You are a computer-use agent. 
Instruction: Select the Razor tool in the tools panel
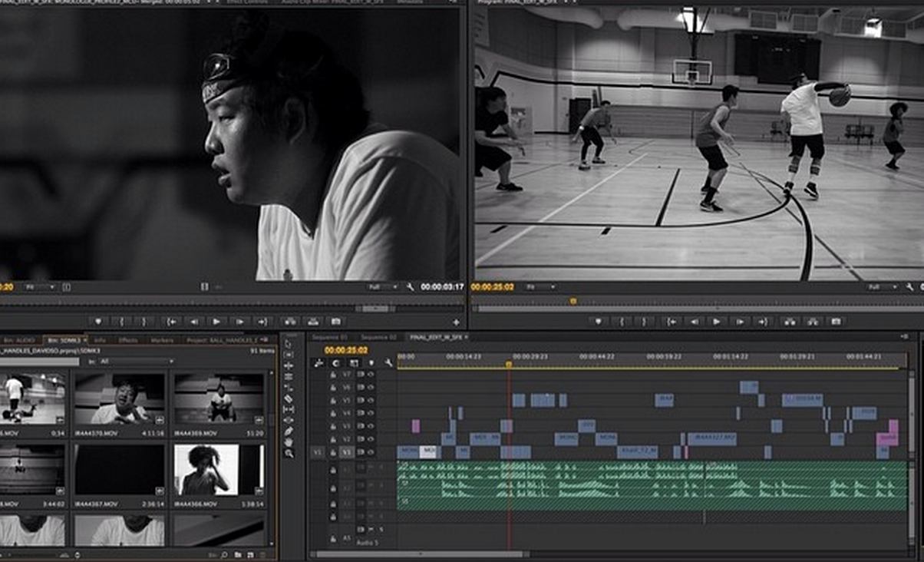[x=289, y=398]
